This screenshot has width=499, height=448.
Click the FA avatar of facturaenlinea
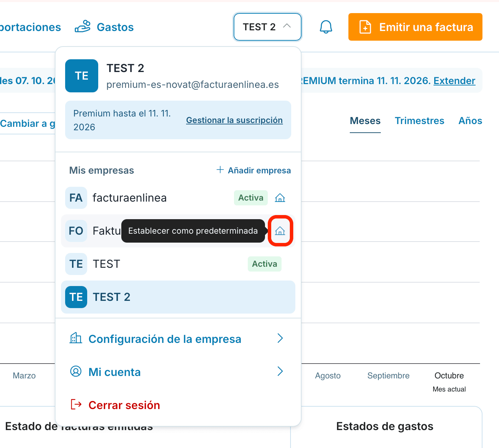coord(76,198)
